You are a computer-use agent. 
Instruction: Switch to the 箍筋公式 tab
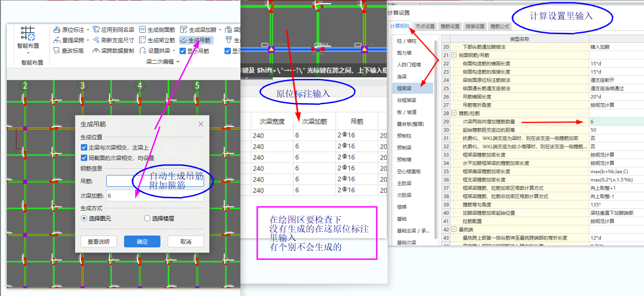click(499, 26)
